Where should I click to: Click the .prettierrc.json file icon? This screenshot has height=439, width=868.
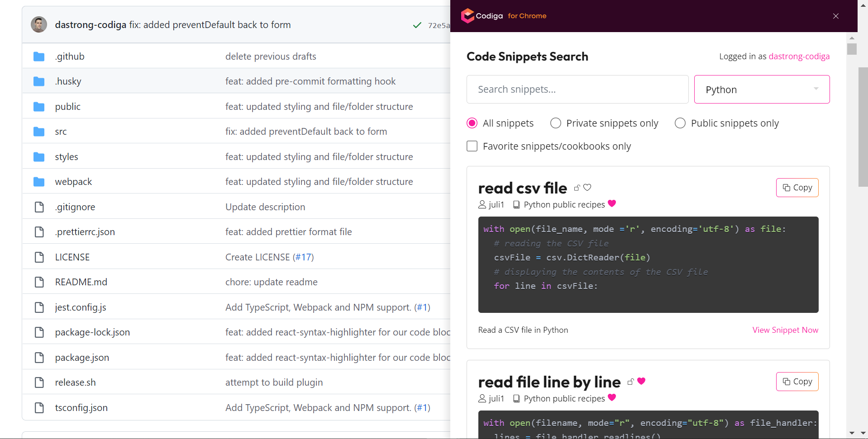39,232
